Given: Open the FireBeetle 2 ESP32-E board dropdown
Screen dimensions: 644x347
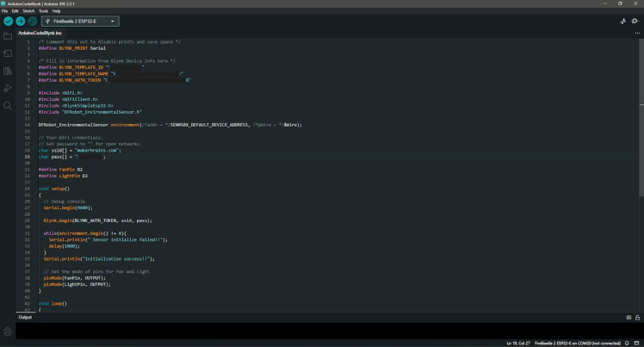Looking at the screenshot, I should 80,21.
